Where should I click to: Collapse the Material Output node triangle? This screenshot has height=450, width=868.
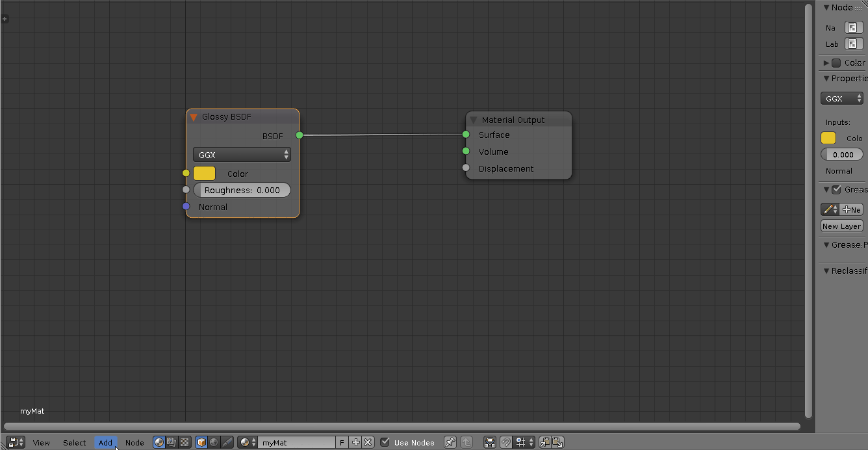click(x=473, y=120)
